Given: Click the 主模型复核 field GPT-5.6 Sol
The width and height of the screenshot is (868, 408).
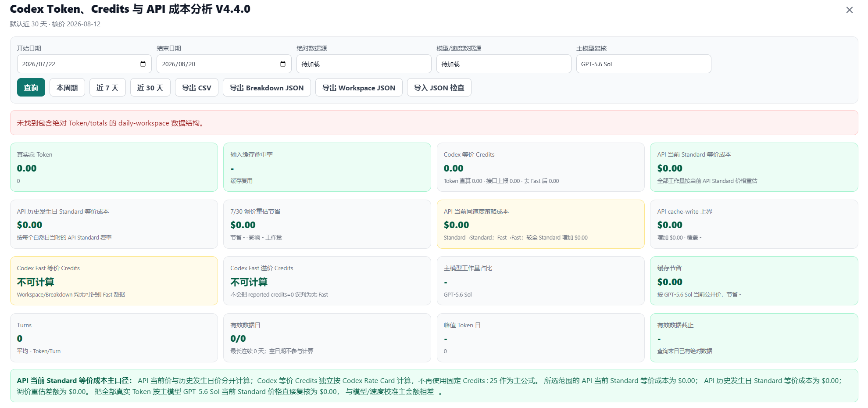Looking at the screenshot, I should 644,64.
